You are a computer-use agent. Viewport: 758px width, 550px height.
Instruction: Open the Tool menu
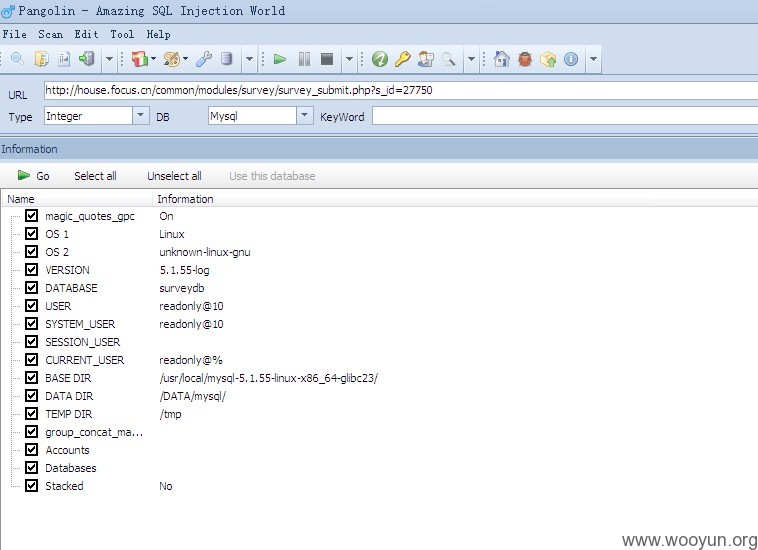pos(122,34)
